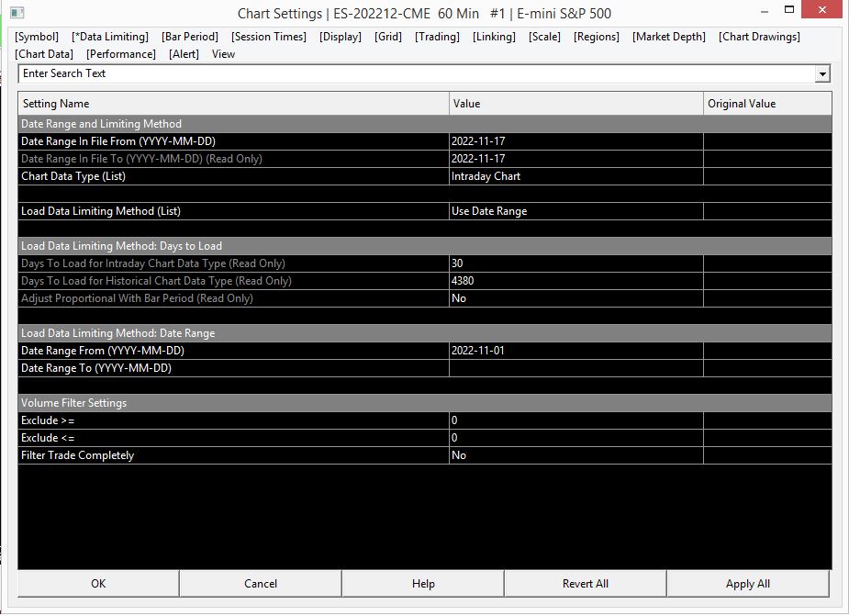849x616 pixels.
Task: Open the Bar Period tab
Action: pos(189,37)
